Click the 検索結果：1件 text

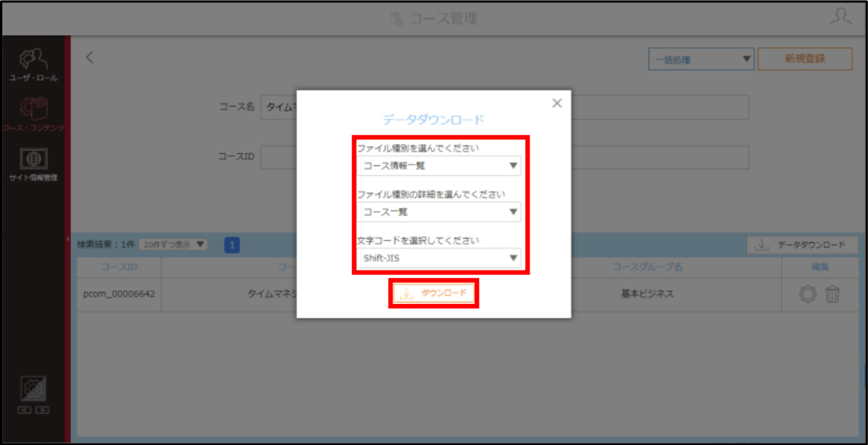(x=106, y=245)
